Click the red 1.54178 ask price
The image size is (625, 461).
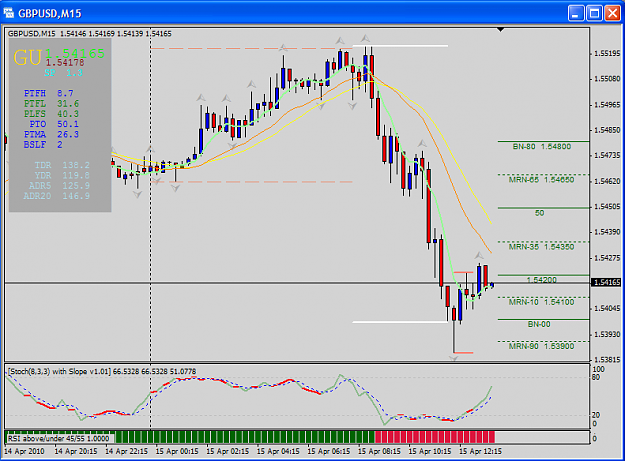65,63
